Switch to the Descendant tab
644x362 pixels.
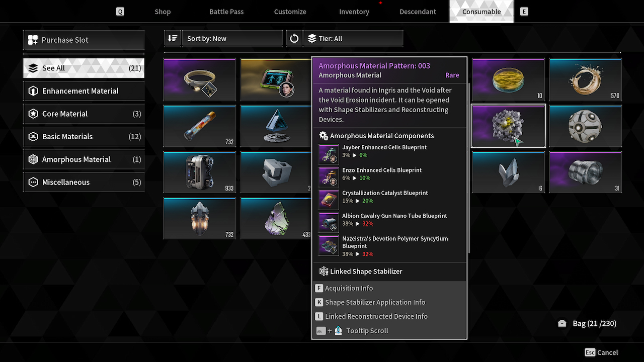(x=418, y=12)
